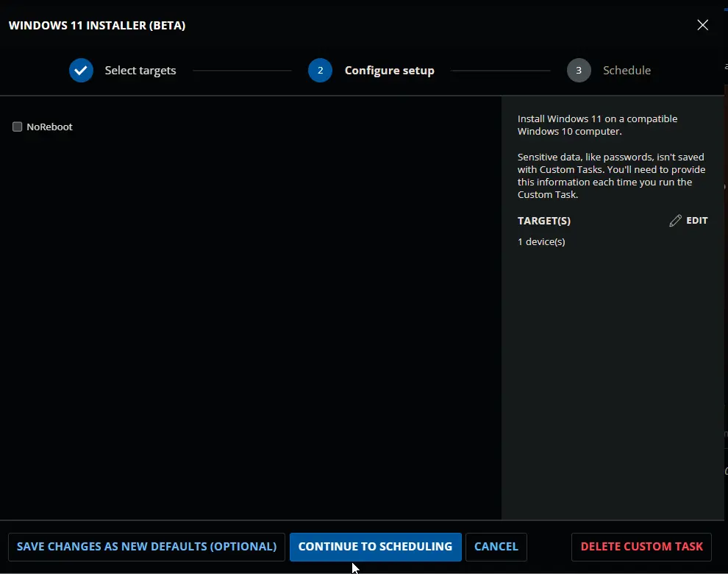Click the Select targets completed checkmark icon
Screen dimensions: 728x574
(81, 70)
